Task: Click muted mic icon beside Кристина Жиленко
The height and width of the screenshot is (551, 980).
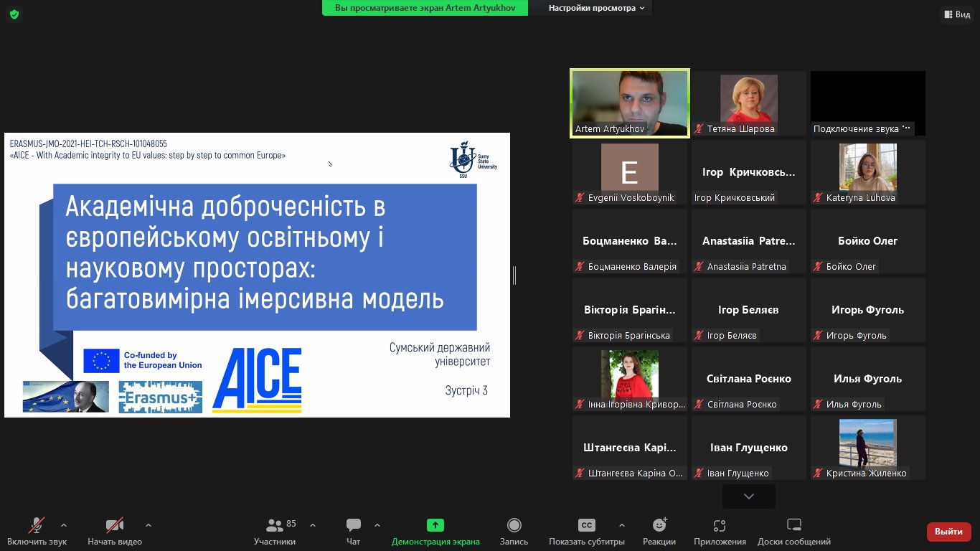Action: [819, 474]
